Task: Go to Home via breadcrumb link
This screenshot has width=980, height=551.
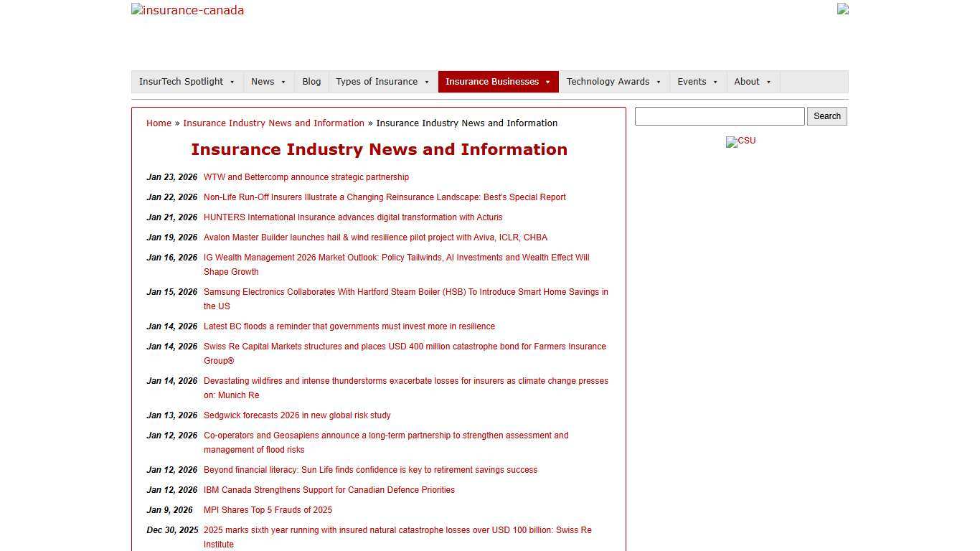Action: coord(159,123)
